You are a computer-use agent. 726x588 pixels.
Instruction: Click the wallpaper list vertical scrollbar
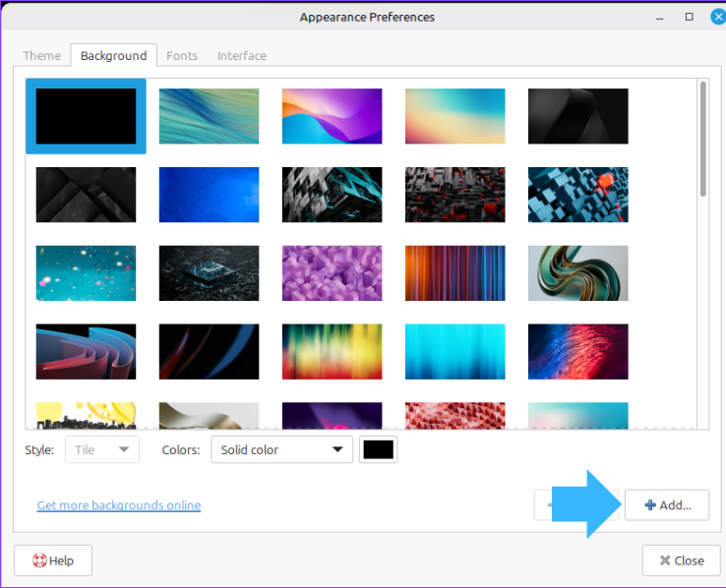coord(702,138)
